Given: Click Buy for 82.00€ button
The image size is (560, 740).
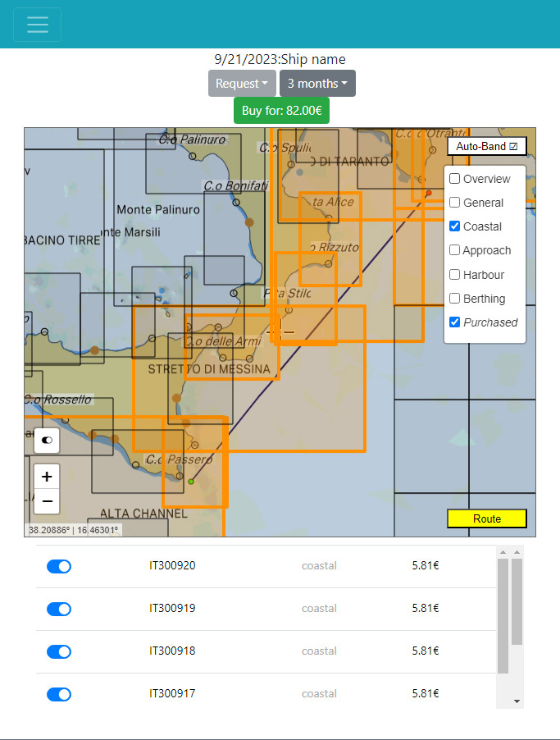Looking at the screenshot, I should [282, 111].
